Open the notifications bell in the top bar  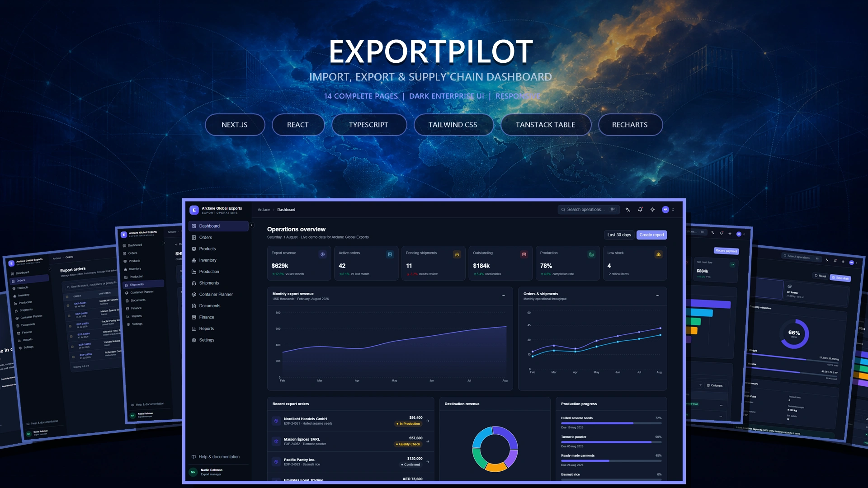(x=640, y=210)
